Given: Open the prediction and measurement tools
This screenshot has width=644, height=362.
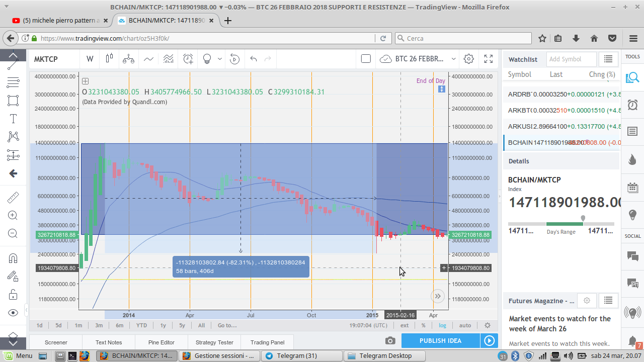Looking at the screenshot, I should coord(13,155).
